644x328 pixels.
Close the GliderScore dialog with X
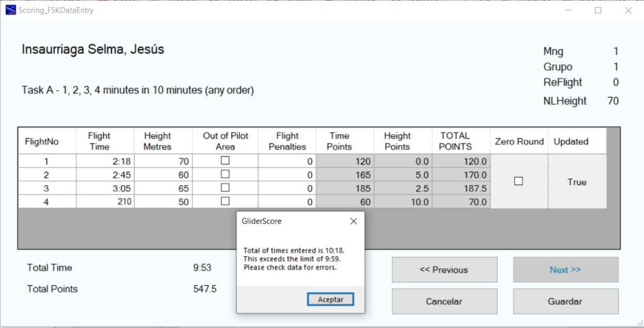pyautogui.click(x=353, y=222)
